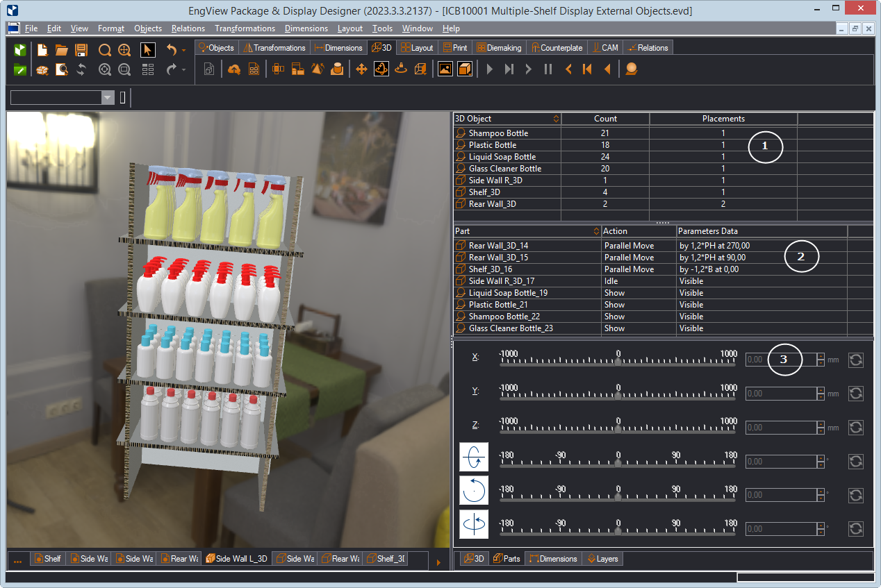Switch to the CAM toolbar tab

605,48
